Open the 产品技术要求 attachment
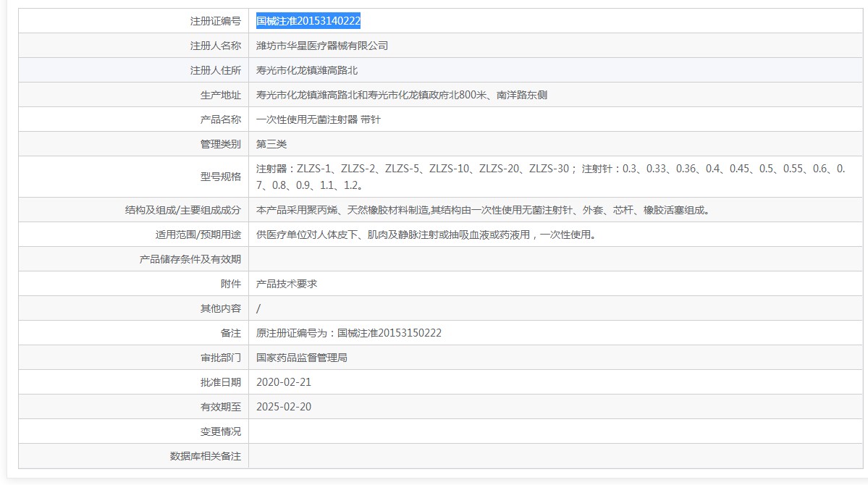The image size is (868, 485). pyautogui.click(x=286, y=284)
